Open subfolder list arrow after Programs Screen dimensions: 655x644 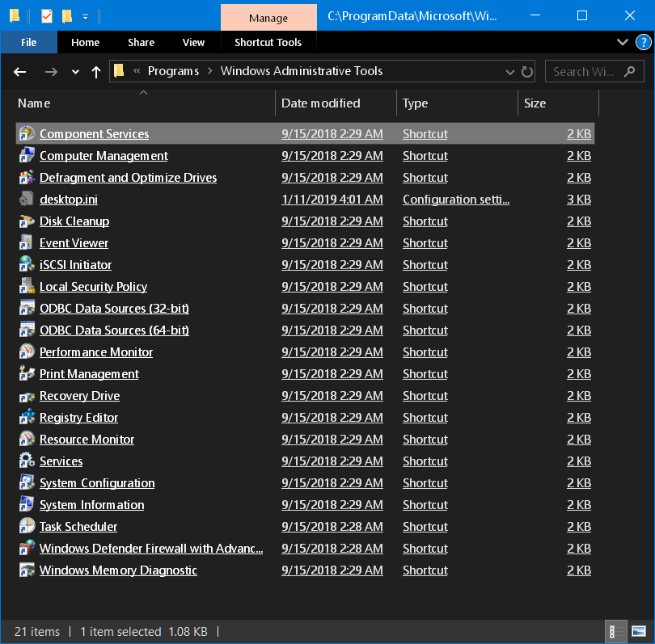coord(210,71)
